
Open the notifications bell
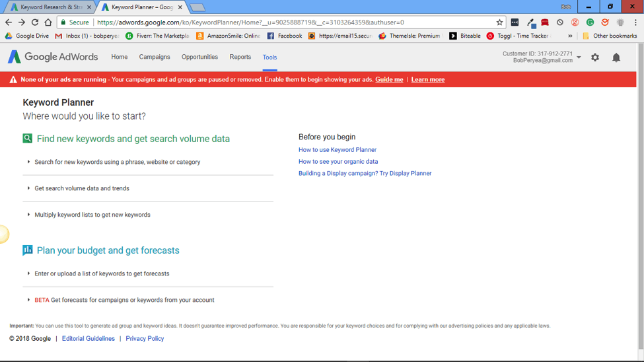click(x=616, y=57)
